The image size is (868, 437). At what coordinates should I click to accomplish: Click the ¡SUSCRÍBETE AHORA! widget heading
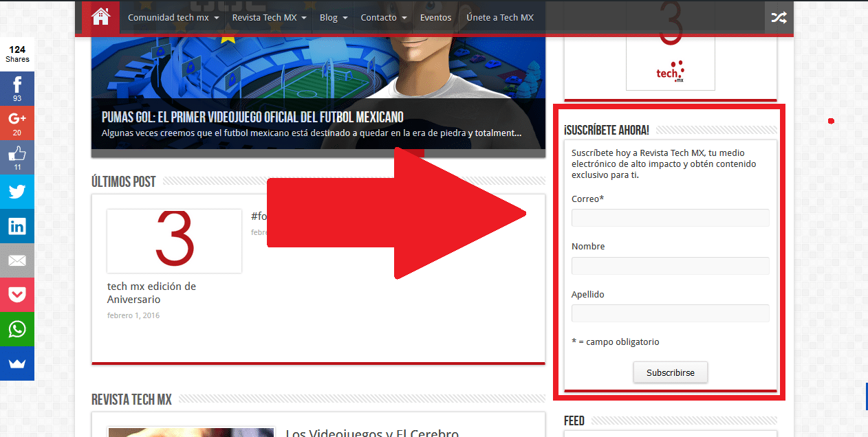click(607, 131)
